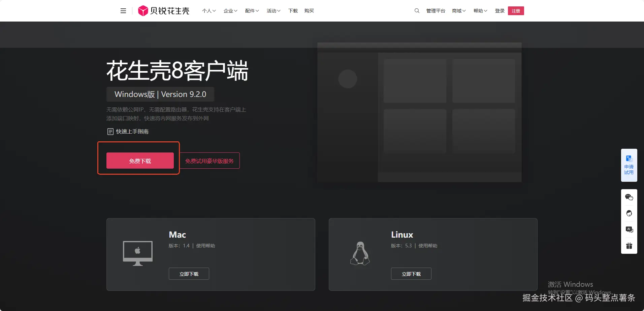The width and height of the screenshot is (644, 311).
Task: Open the WeChat sidebar icon
Action: pyautogui.click(x=629, y=197)
